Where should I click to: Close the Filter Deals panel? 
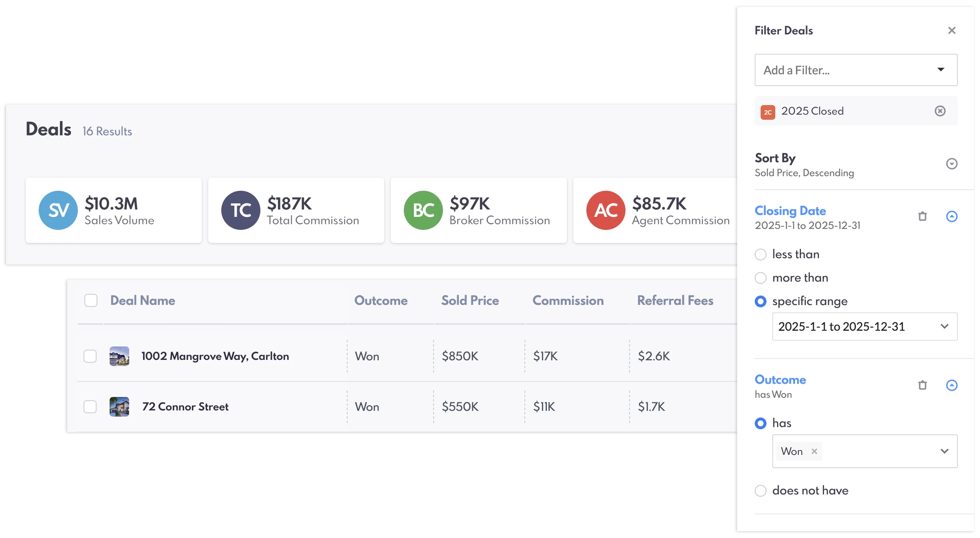(x=951, y=31)
